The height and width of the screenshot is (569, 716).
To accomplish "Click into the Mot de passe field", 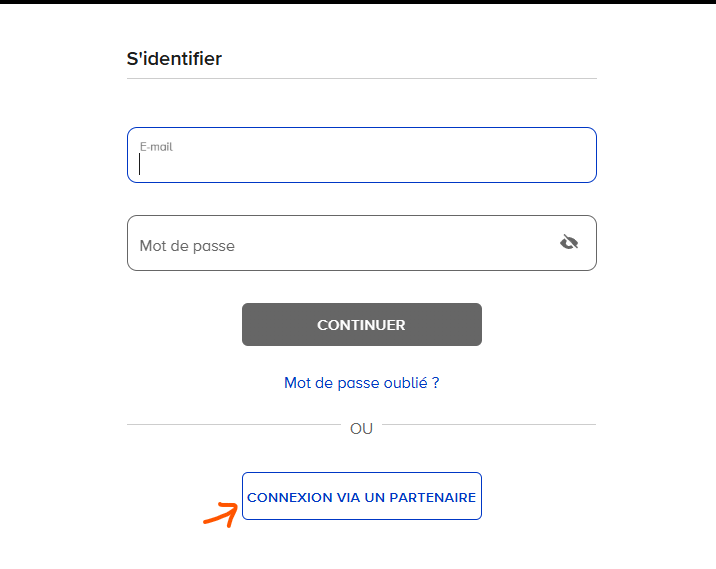I will pyautogui.click(x=340, y=244).
